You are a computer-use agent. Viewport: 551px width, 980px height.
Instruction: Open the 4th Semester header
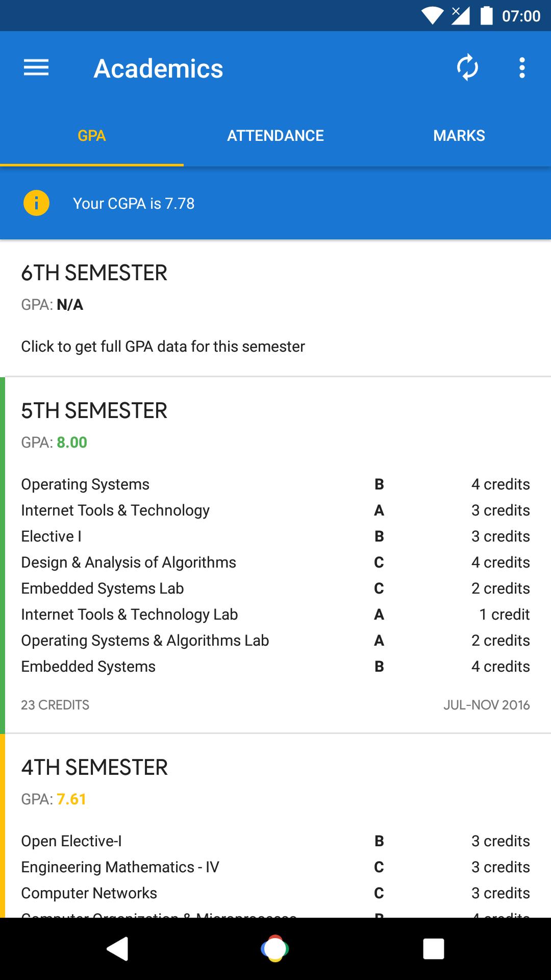coord(94,768)
